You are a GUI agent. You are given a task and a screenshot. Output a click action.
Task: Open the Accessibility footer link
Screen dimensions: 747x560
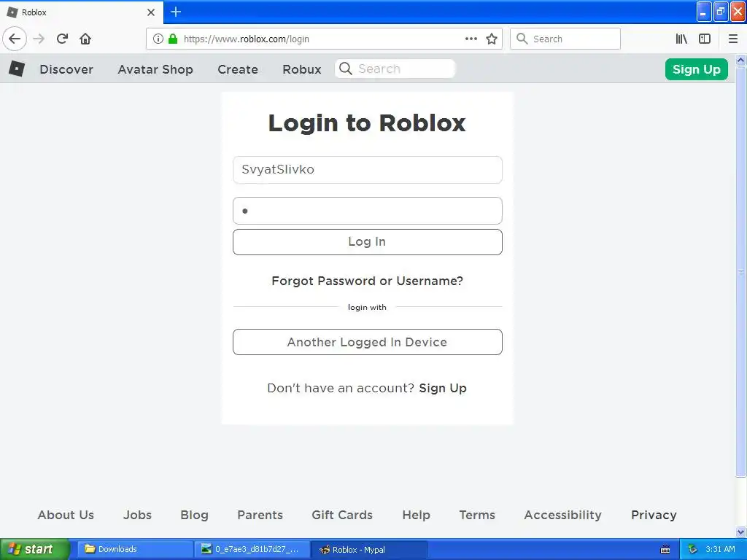click(x=562, y=515)
